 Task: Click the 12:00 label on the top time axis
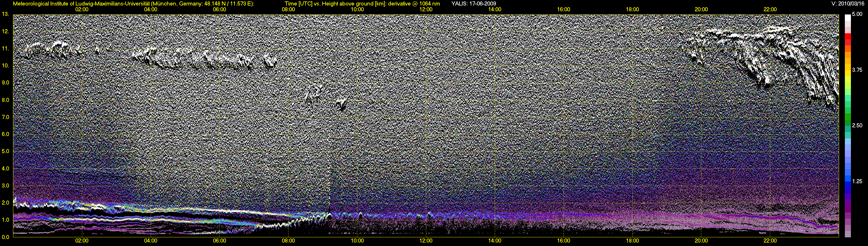click(426, 10)
